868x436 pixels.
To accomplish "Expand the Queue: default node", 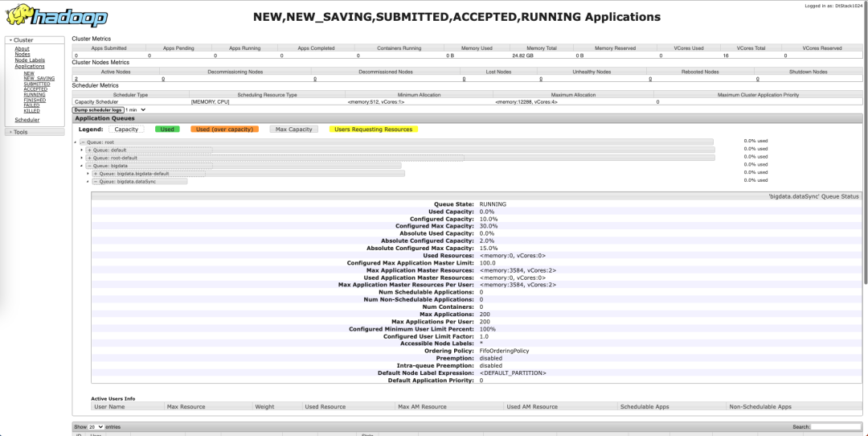I will 90,150.
